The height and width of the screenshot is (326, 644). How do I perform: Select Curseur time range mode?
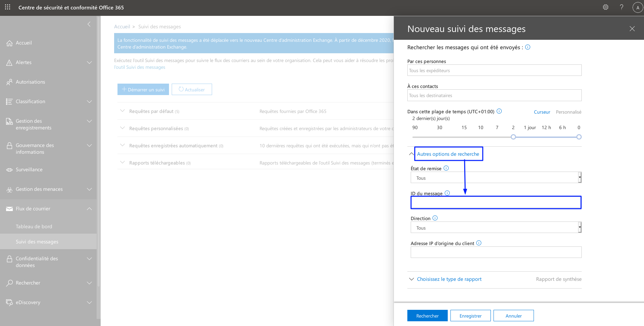tap(542, 112)
